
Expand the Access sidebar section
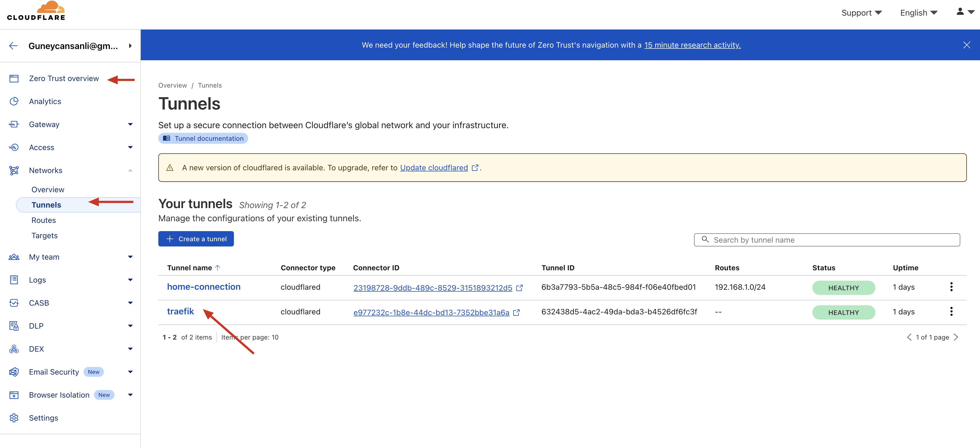tap(130, 147)
